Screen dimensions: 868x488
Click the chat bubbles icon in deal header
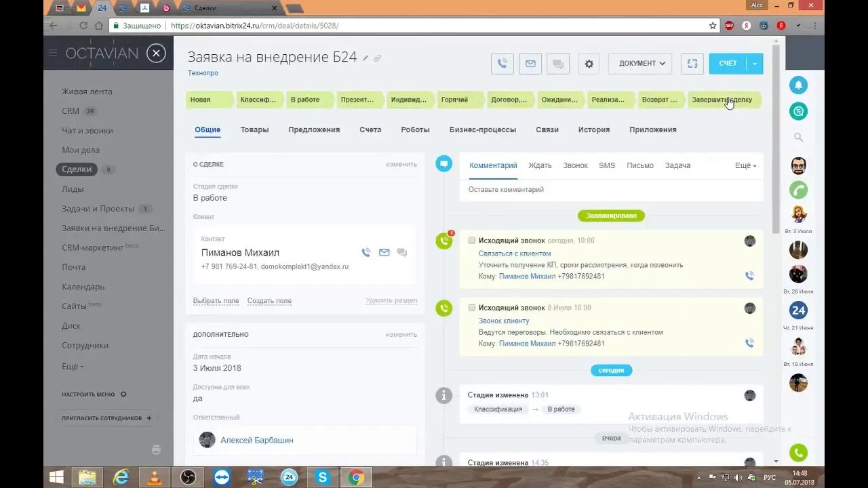tap(558, 64)
